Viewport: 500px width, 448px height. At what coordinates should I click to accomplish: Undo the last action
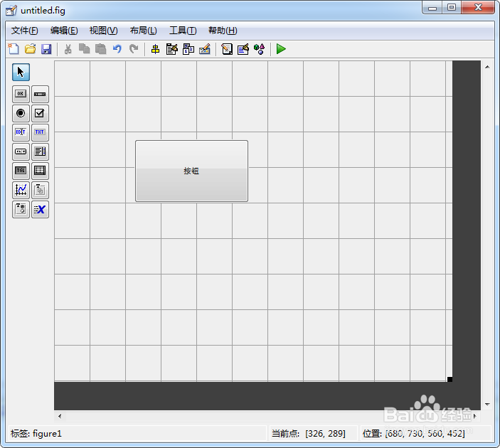point(117,49)
